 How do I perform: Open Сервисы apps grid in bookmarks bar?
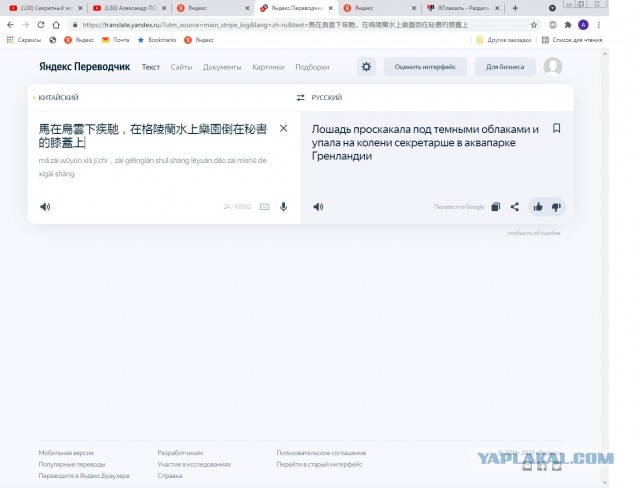pos(24,40)
